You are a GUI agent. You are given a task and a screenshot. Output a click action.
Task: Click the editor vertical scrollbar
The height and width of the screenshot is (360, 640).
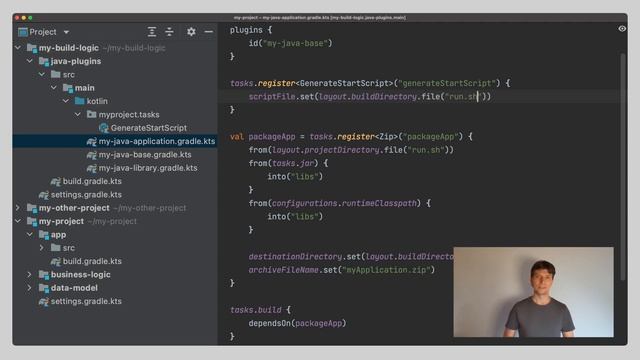click(x=622, y=167)
